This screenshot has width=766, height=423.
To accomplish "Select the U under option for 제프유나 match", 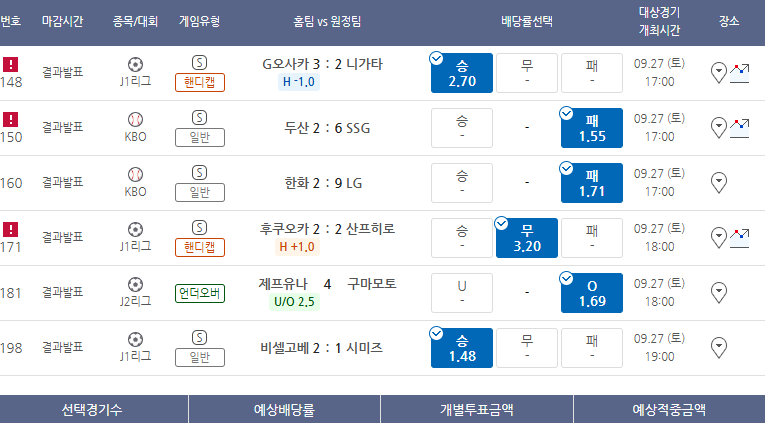I will point(461,293).
